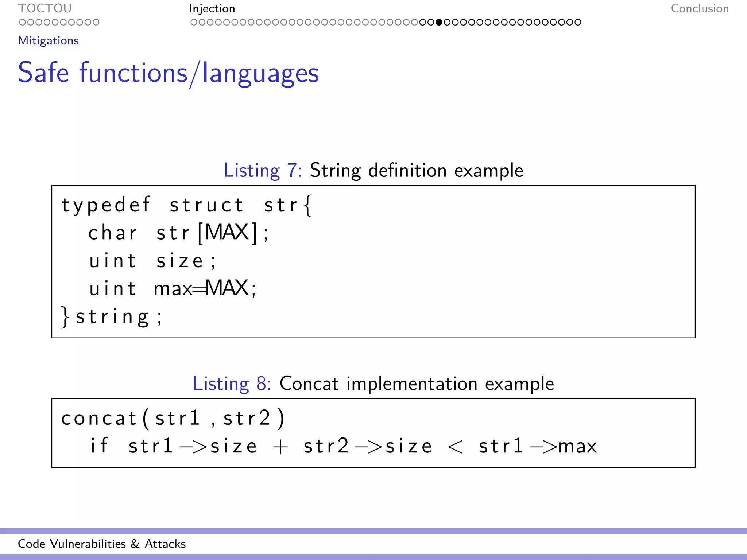Select the first navigation dot under Injection
The image size is (747, 560).
(x=194, y=22)
